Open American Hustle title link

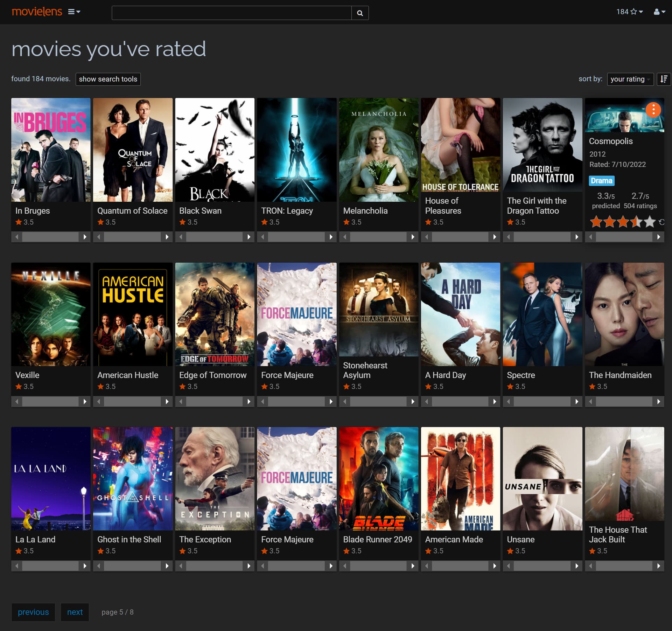pyautogui.click(x=128, y=375)
